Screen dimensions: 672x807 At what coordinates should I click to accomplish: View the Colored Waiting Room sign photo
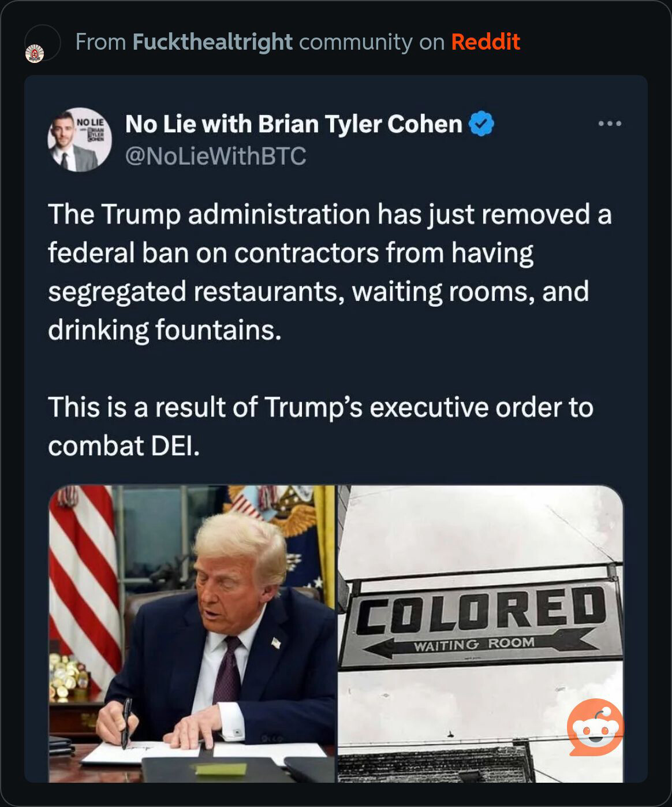480,634
